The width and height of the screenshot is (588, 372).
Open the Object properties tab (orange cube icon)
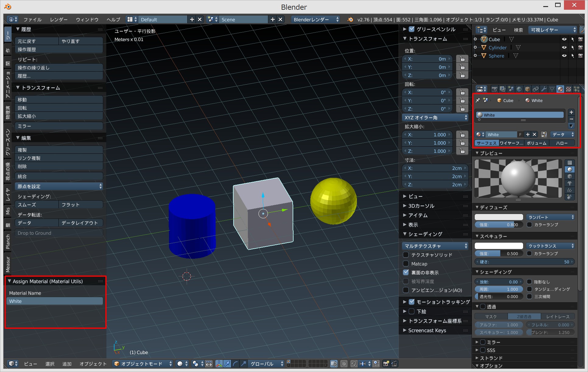tap(527, 89)
